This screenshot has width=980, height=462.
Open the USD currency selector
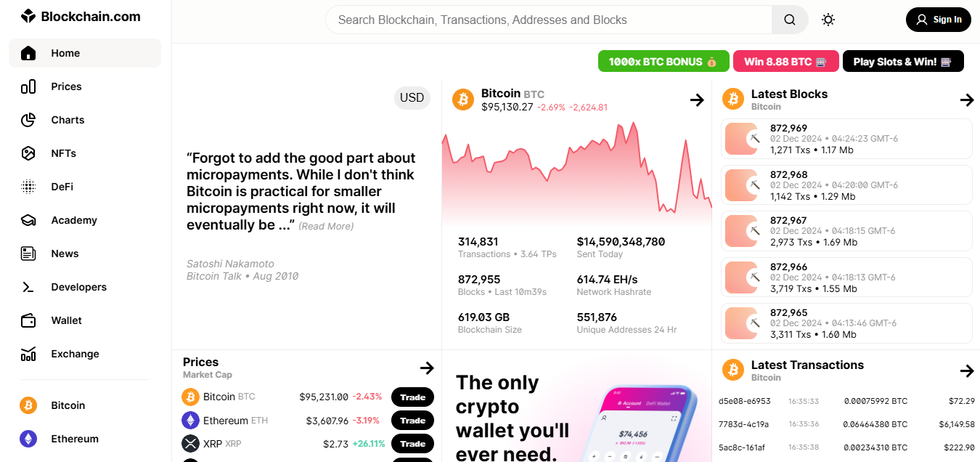tap(412, 98)
